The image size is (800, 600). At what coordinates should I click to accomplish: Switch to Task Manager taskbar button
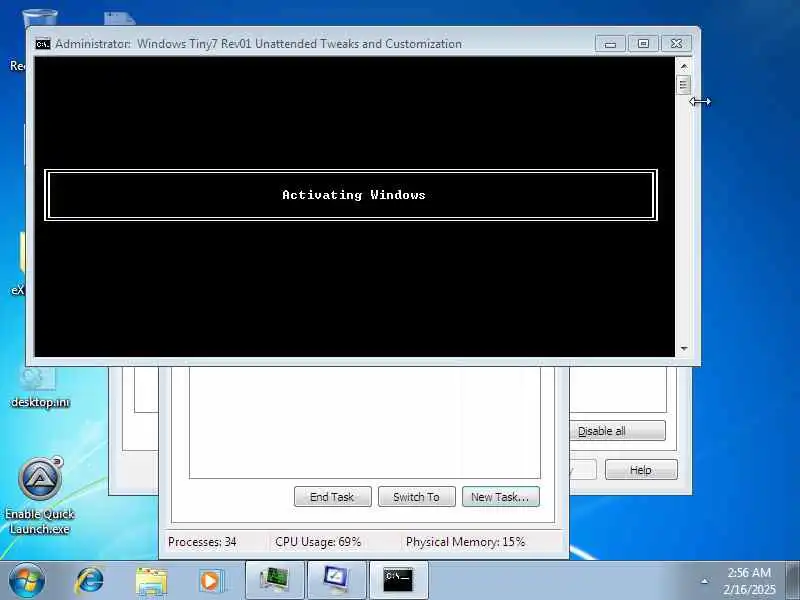pos(275,581)
